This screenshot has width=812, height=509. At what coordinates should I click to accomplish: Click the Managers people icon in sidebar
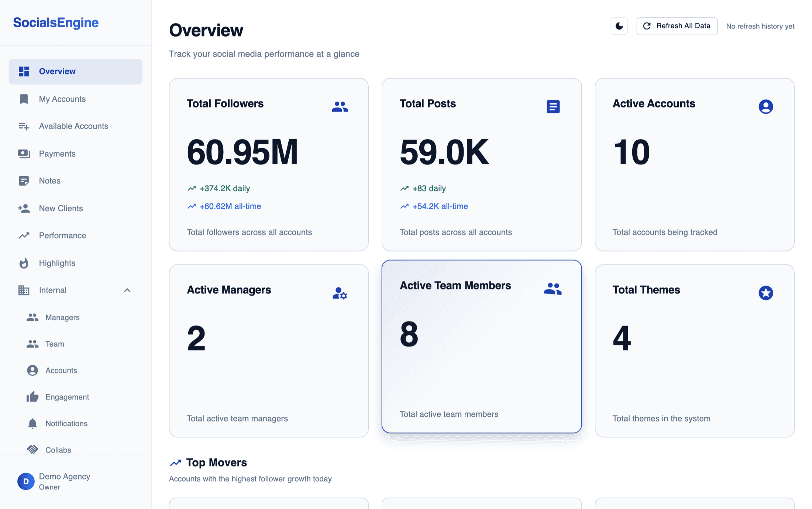click(32, 317)
